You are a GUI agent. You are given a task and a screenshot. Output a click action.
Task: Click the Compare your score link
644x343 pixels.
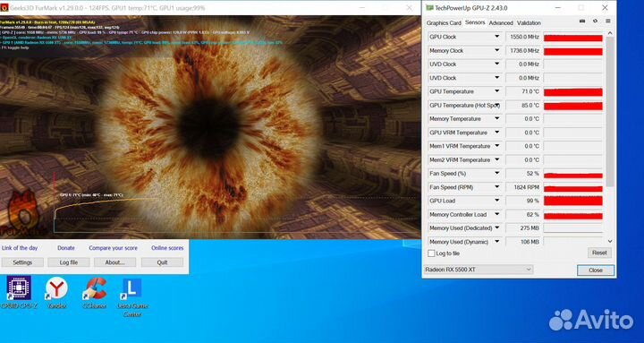[x=114, y=248]
